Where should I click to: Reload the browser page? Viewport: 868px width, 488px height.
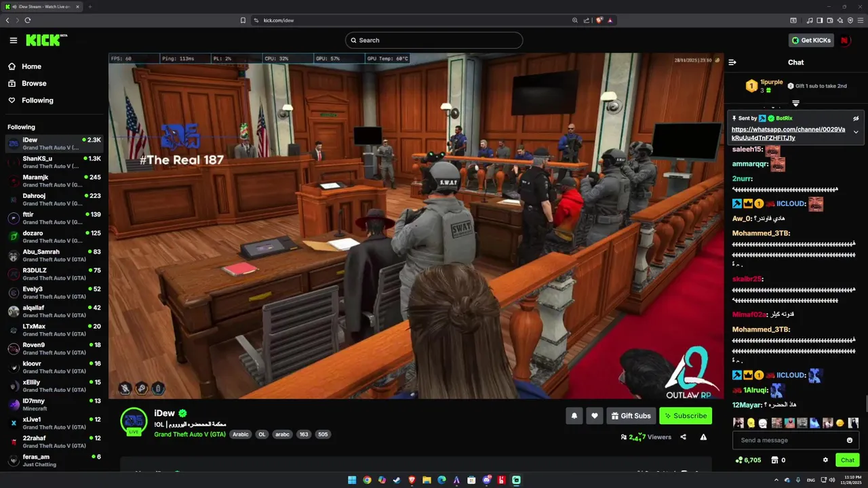click(x=28, y=20)
